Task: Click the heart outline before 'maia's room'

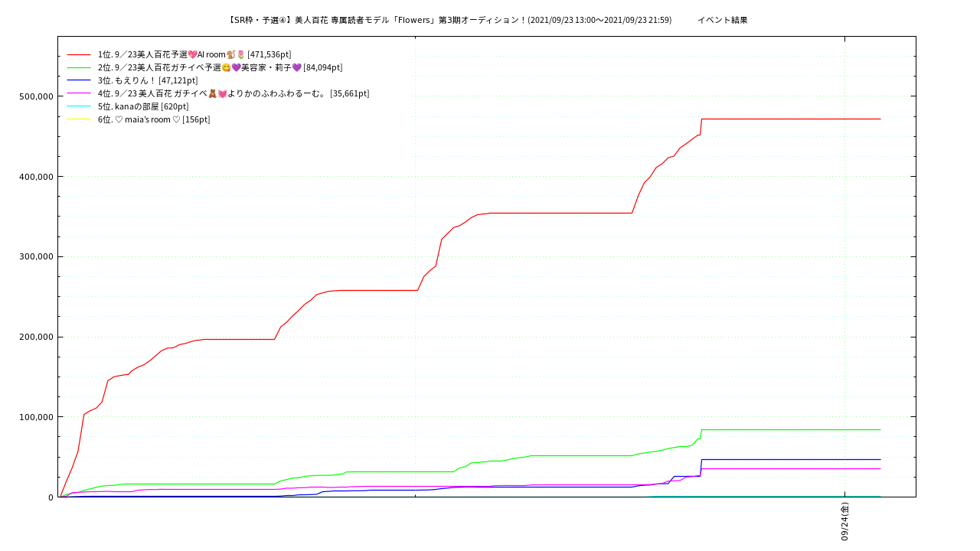Action: click(119, 119)
